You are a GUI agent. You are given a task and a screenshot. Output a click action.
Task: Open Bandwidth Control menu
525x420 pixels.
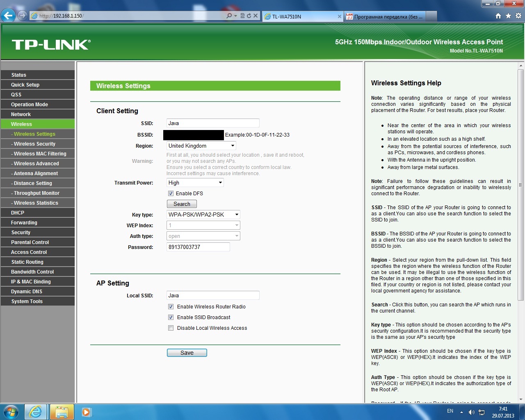click(x=38, y=272)
